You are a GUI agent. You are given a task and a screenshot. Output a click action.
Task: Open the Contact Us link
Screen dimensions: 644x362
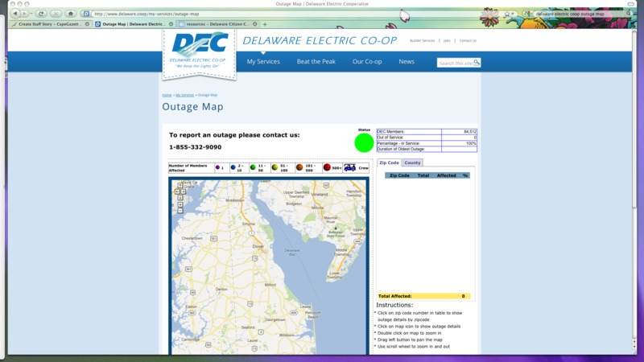click(468, 41)
